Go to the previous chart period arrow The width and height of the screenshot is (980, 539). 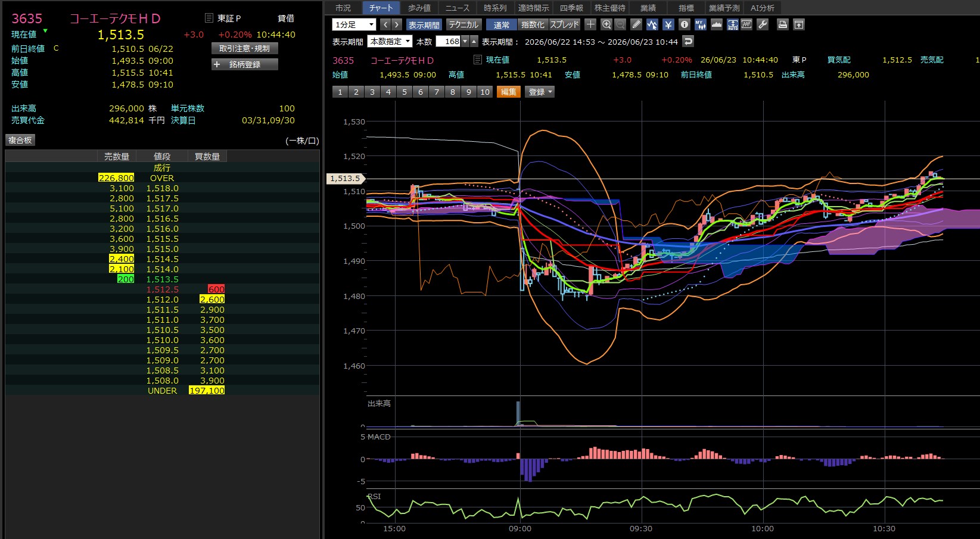[x=385, y=24]
